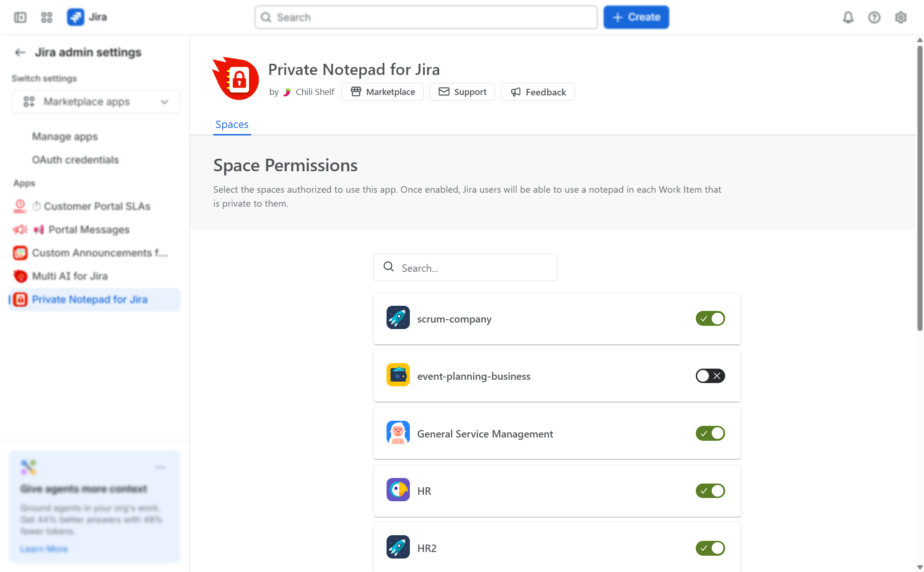Click the Jira logo icon
This screenshot has height=572, width=924.
point(75,17)
